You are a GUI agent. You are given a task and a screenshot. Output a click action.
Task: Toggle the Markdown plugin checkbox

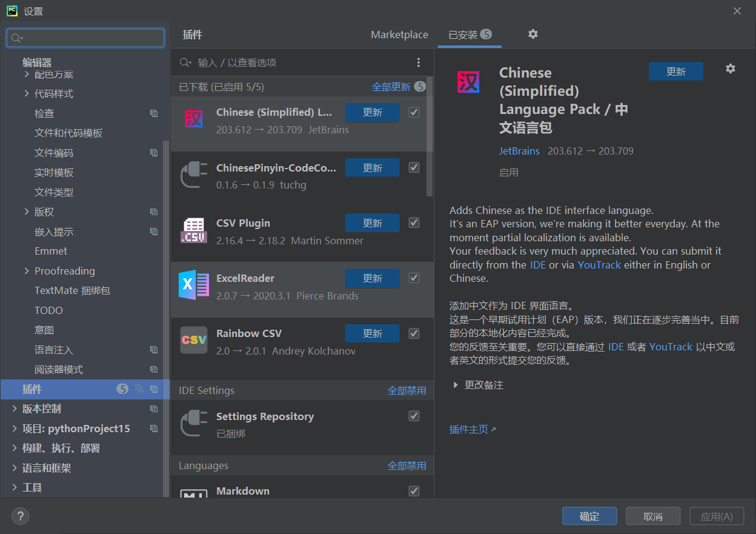click(x=414, y=491)
